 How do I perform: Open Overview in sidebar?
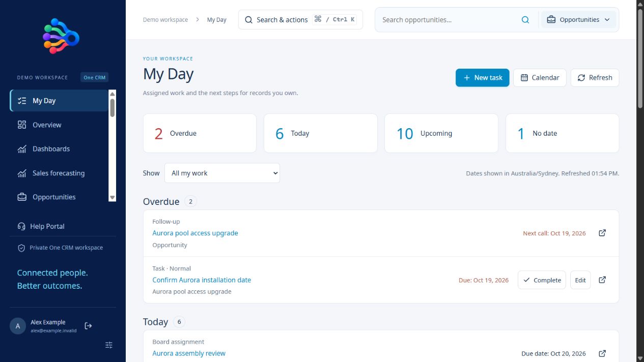tap(59, 125)
